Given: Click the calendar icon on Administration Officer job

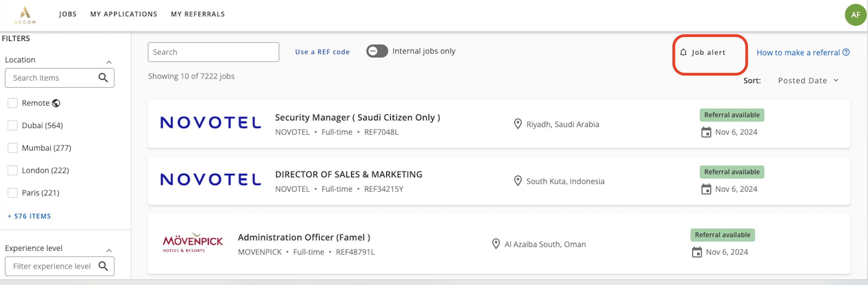Looking at the screenshot, I should 697,252.
